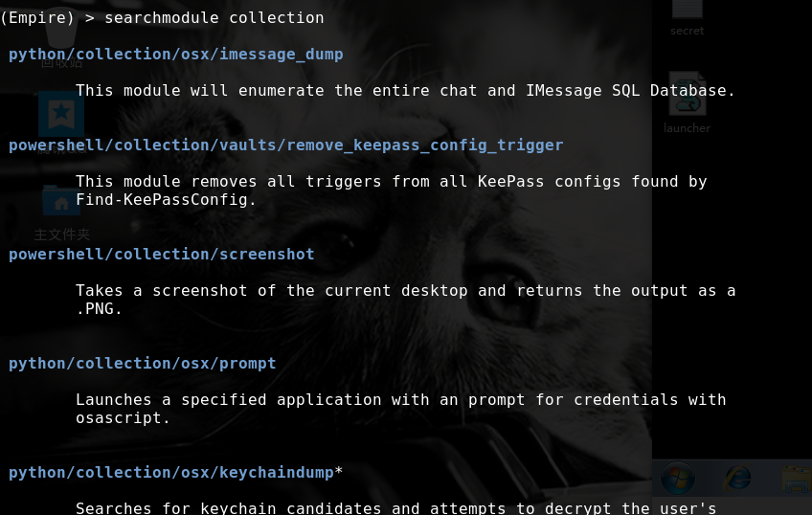This screenshot has width=812, height=515.
Task: Click the python/collection/osx/prompt module heading
Action: click(142, 363)
